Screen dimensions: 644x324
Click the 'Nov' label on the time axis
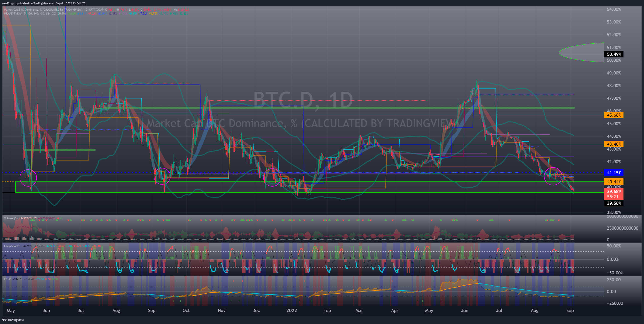222,310
